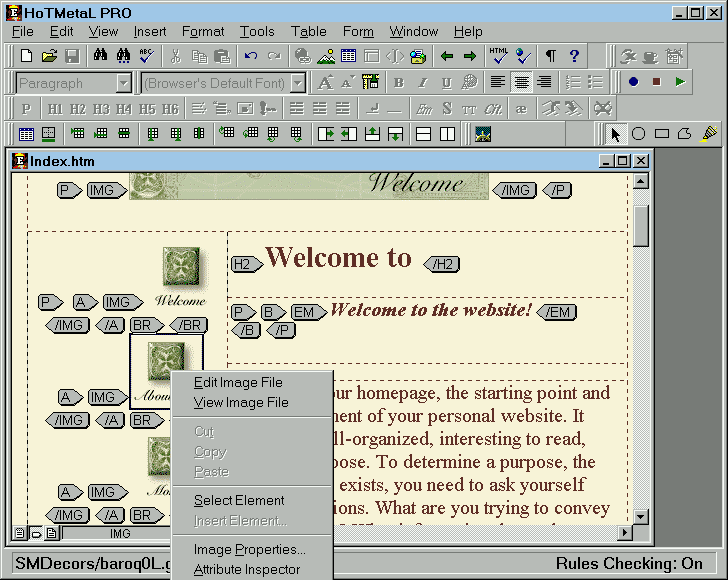Insert an image using the picture icon
The image size is (728, 580).
(326, 56)
